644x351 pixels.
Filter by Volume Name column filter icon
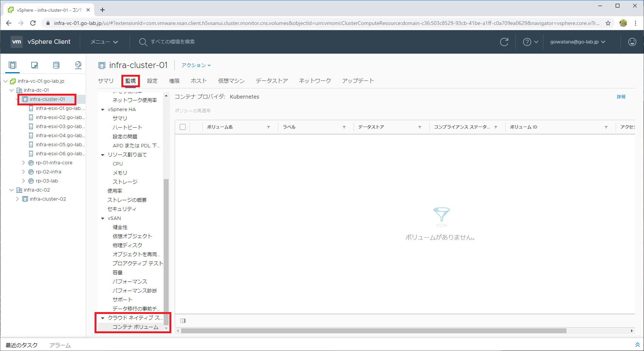268,127
